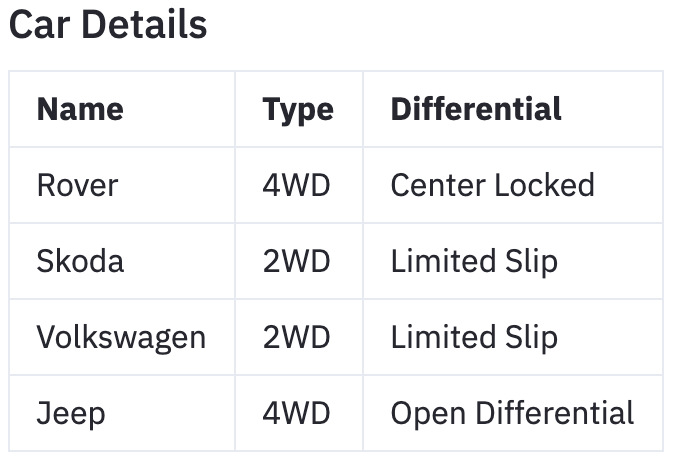Click the 2WD type for Skoda
Image resolution: width=676 pixels, height=460 pixels.
[296, 261]
